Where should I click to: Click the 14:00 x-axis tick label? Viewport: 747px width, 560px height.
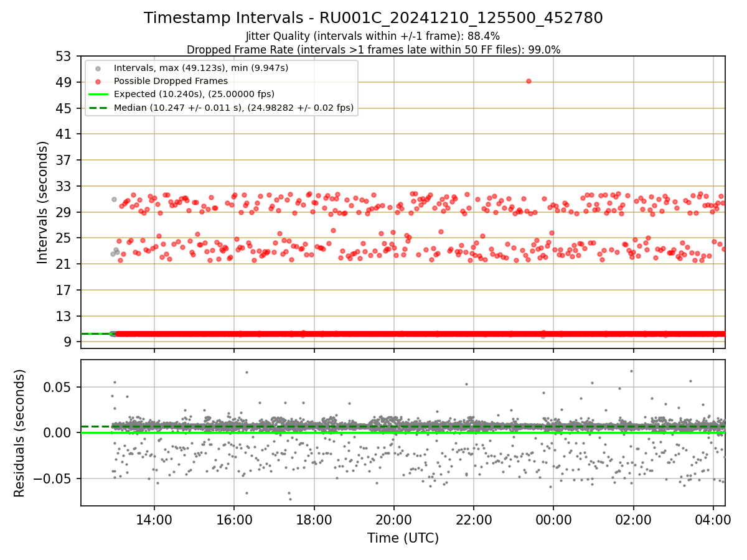(x=154, y=520)
